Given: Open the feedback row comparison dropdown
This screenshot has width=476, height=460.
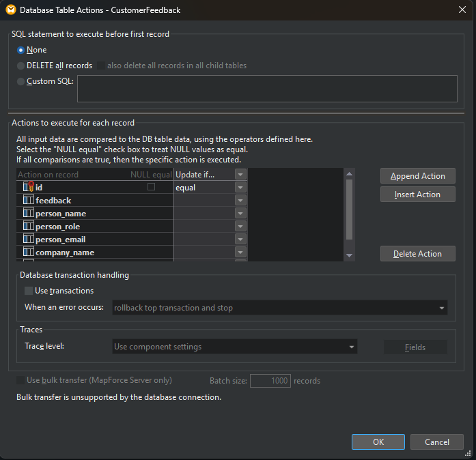Looking at the screenshot, I should 240,200.
